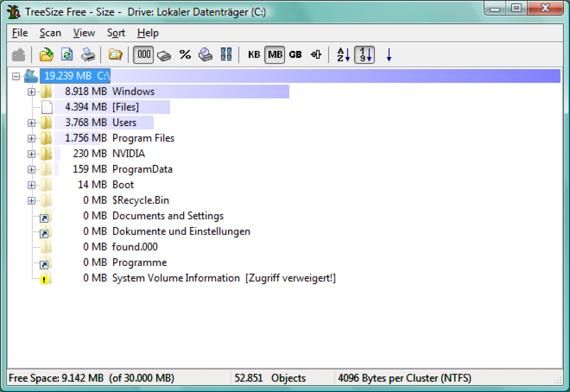
Task: Expand the Boot folder
Action: [31, 185]
